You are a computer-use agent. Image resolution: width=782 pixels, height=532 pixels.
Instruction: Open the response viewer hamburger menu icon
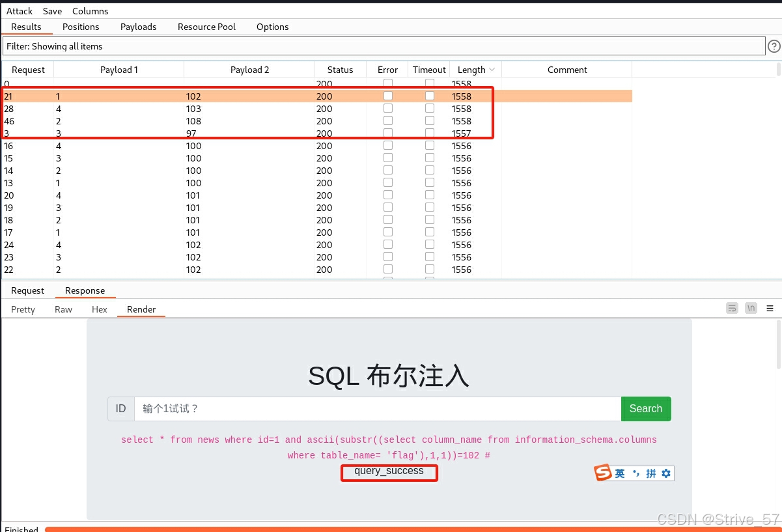(x=770, y=308)
